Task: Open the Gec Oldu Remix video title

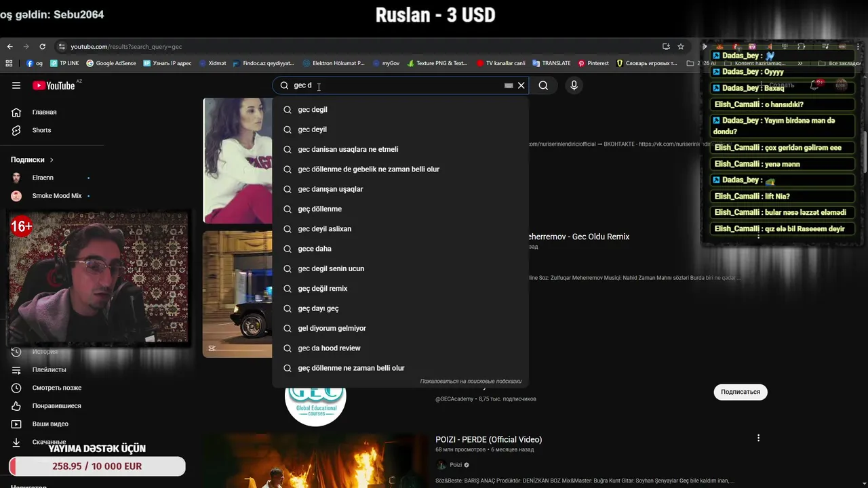Action: [578, 237]
